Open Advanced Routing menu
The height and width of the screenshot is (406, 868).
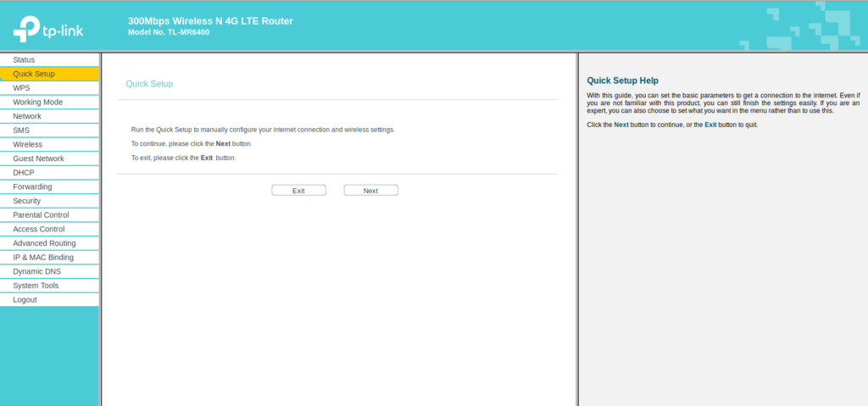click(44, 243)
